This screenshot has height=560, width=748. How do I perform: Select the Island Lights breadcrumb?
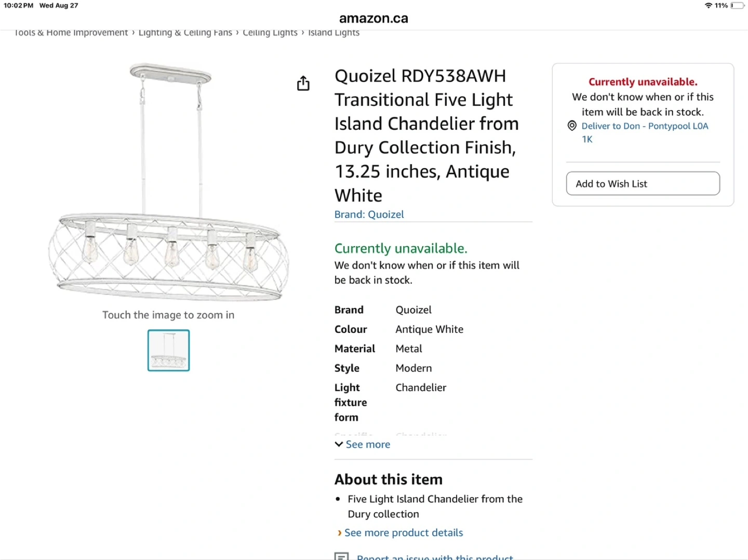click(333, 33)
